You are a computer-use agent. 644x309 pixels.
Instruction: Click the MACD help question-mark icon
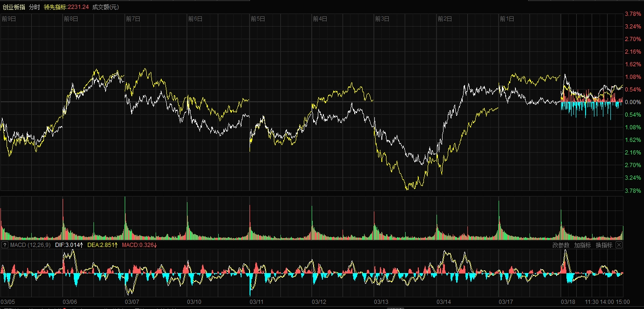pyautogui.click(x=5, y=245)
